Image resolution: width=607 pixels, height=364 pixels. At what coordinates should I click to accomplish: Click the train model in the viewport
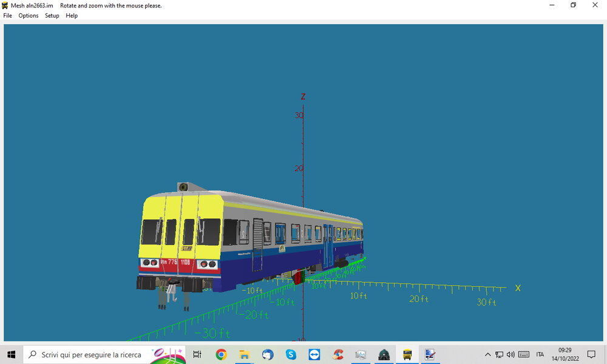[x=250, y=246]
